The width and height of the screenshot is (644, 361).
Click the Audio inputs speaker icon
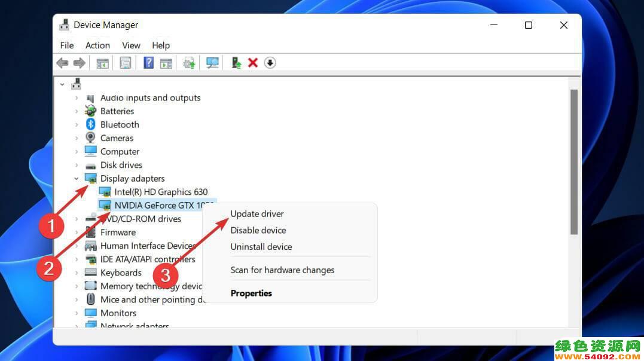coord(90,98)
